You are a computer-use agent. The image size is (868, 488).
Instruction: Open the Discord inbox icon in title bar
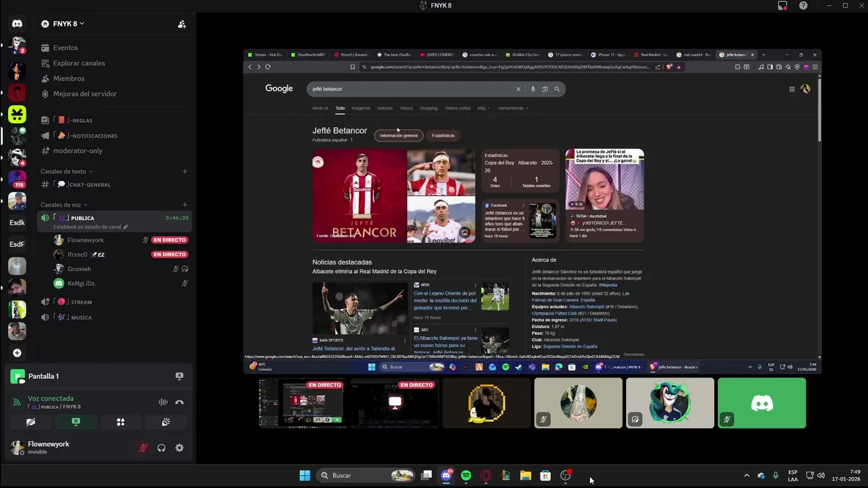click(x=783, y=5)
